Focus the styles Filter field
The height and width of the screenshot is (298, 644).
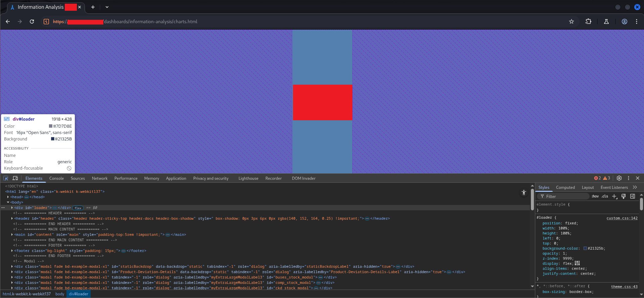coord(564,196)
